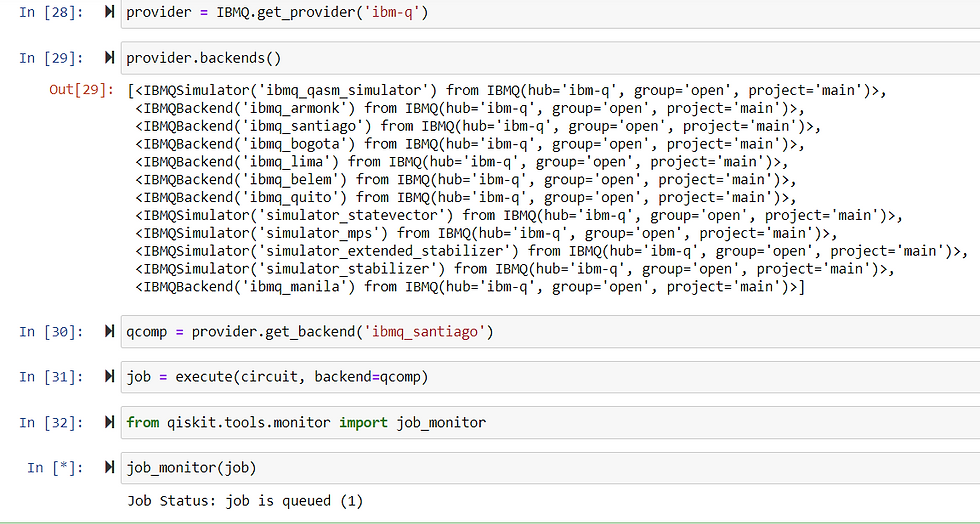
Task: Click the 'ibmq_santiago' backend output line
Action: tap(478, 126)
